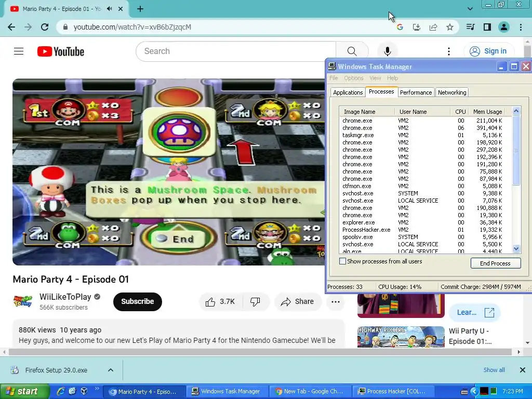
Task: Like the video with thumbs up
Action: pyautogui.click(x=220, y=302)
